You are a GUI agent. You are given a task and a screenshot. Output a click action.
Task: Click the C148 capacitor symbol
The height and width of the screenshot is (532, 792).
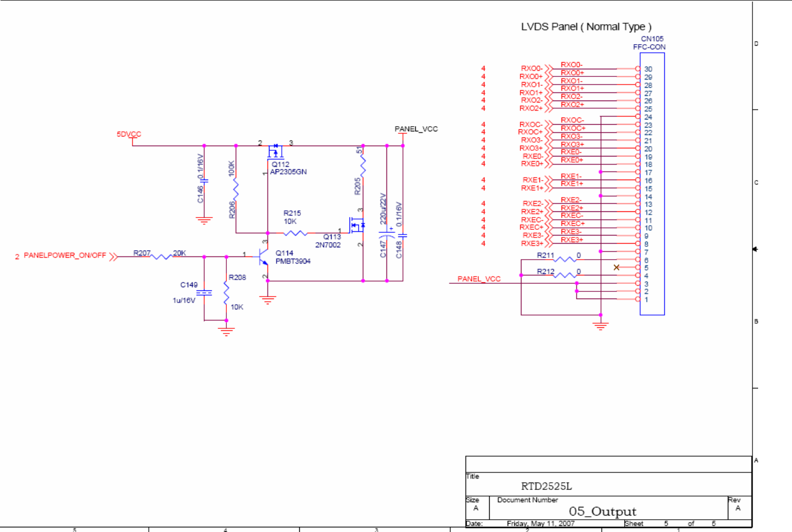[403, 235]
